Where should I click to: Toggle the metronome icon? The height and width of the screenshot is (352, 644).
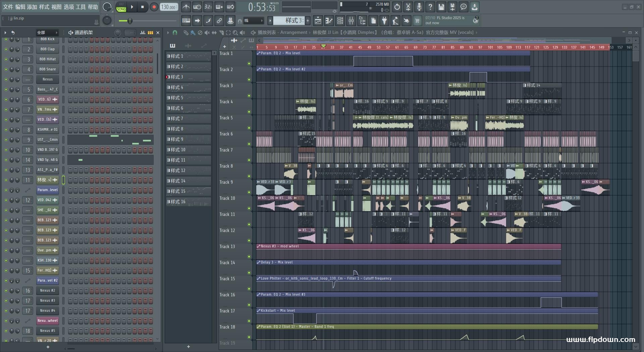coord(186,7)
